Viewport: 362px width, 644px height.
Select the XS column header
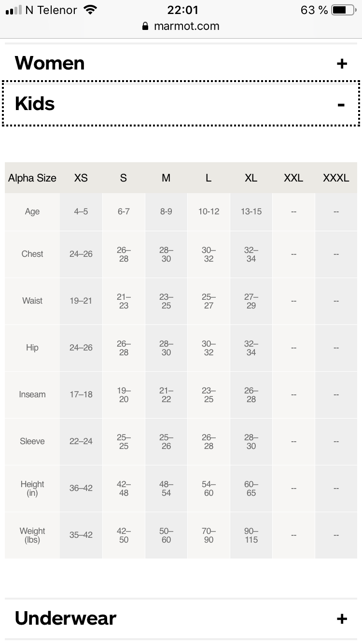(x=81, y=178)
